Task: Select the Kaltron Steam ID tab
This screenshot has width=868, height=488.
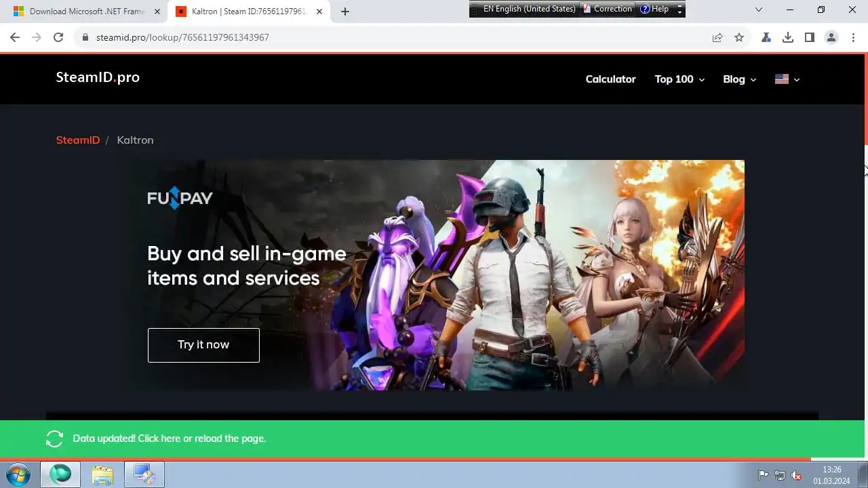Action: point(248,12)
